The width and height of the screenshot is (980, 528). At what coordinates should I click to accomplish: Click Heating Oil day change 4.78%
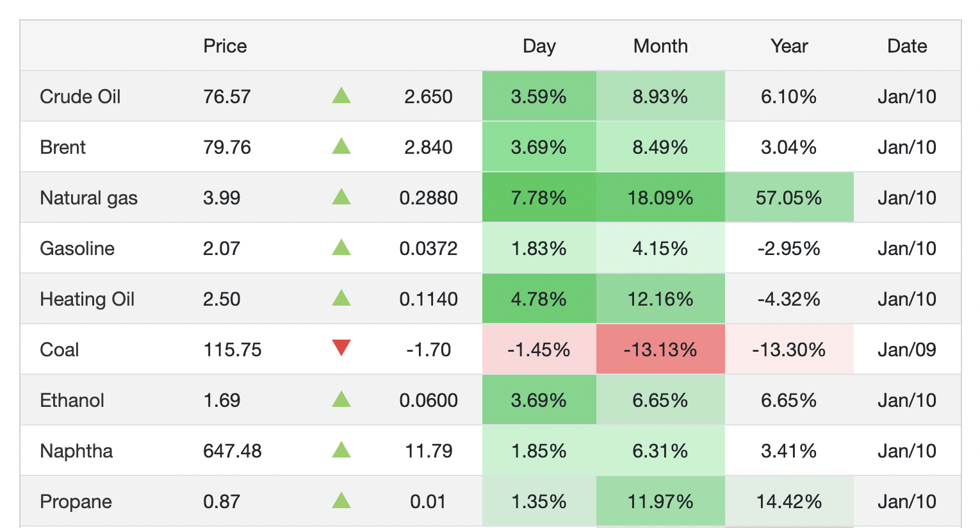pos(539,299)
